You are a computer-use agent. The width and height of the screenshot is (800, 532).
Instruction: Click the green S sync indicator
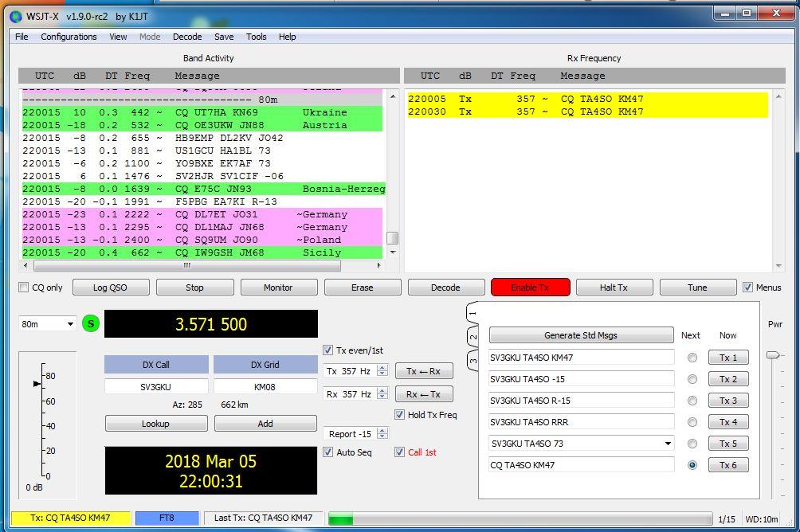91,323
